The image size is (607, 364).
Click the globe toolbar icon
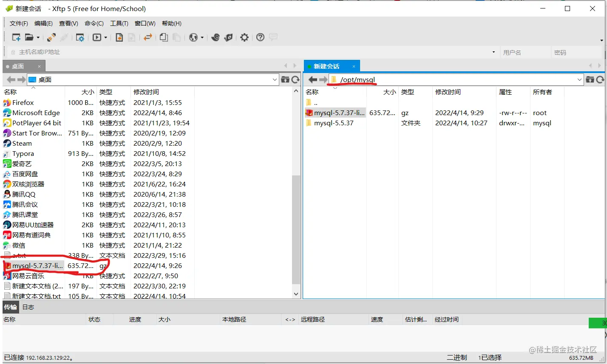[193, 37]
